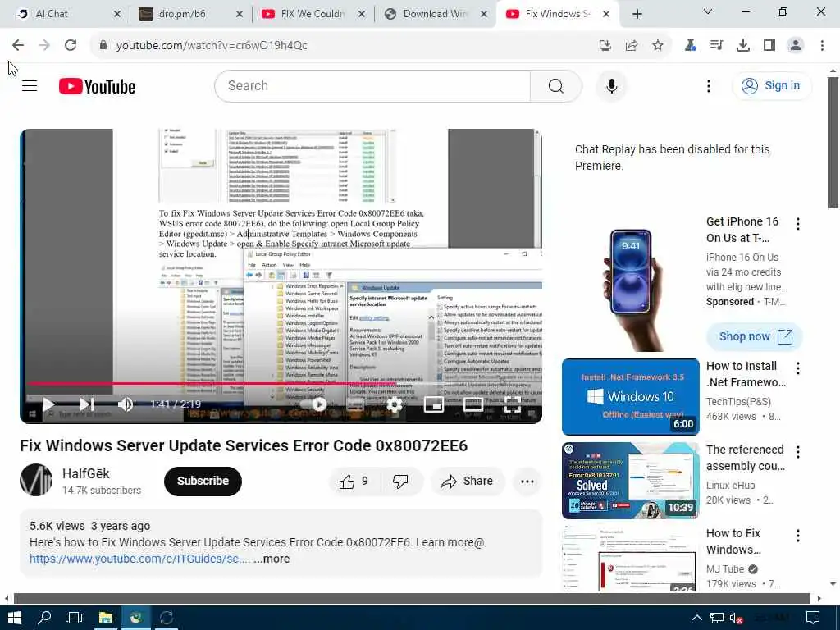840x630 pixels.
Task: Click Shop now on iPhone 16 ad
Action: coord(755,336)
